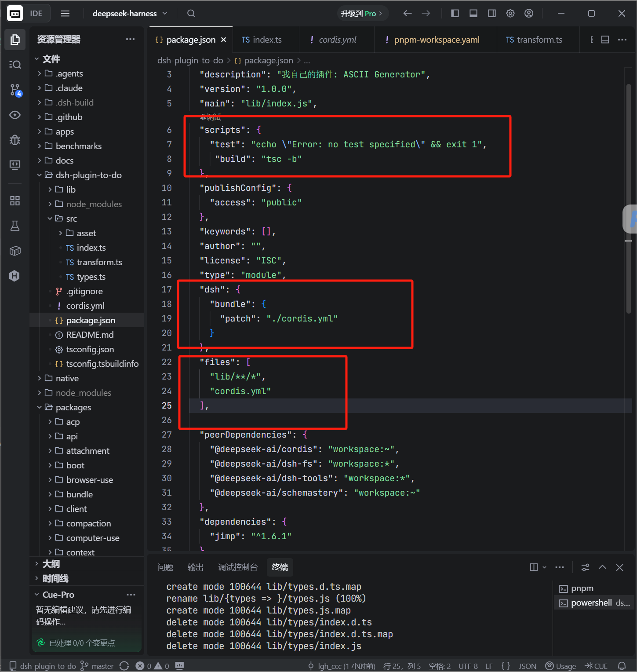Expand the 时间线 timeline section
Image resolution: width=637 pixels, height=672 pixels.
[55, 578]
